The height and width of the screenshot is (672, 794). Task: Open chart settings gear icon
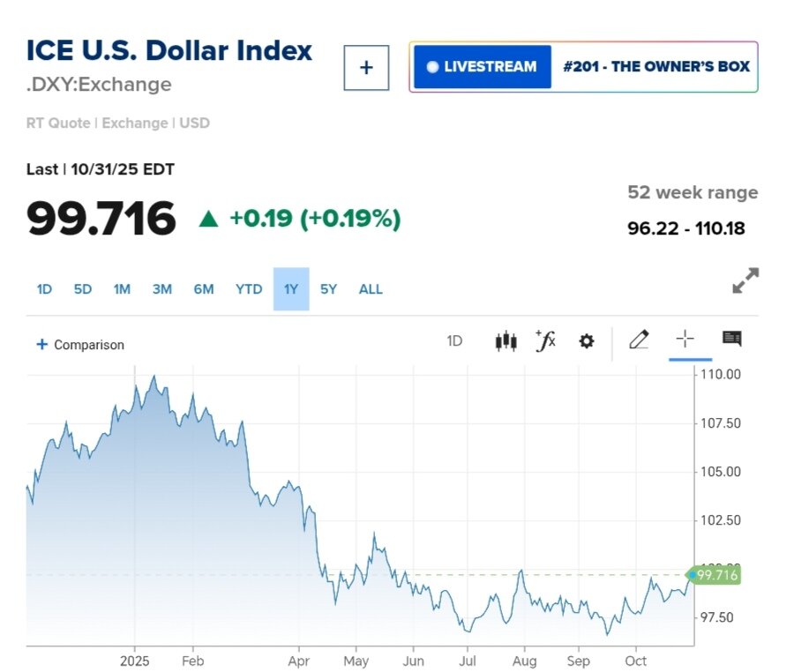tap(587, 341)
